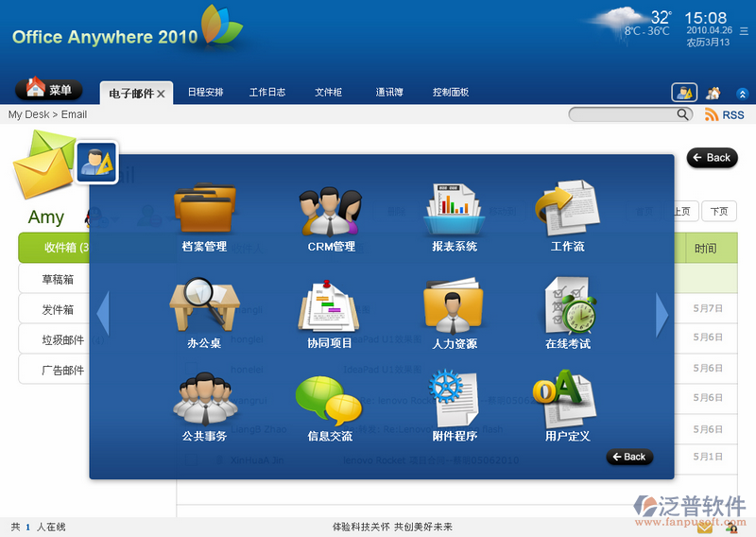Click the house icon in top-right toolbar
Viewport: 756px width, 537px height.
(x=713, y=93)
